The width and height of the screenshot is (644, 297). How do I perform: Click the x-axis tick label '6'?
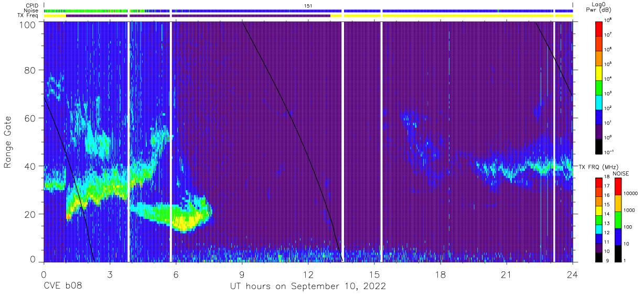pos(176,274)
